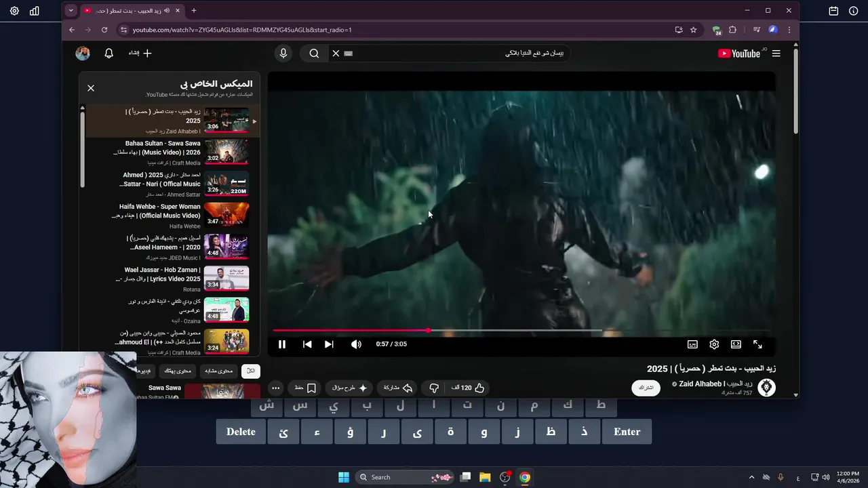Ask a question with طرح سؤال
This screenshot has height=488, width=868.
tap(349, 388)
